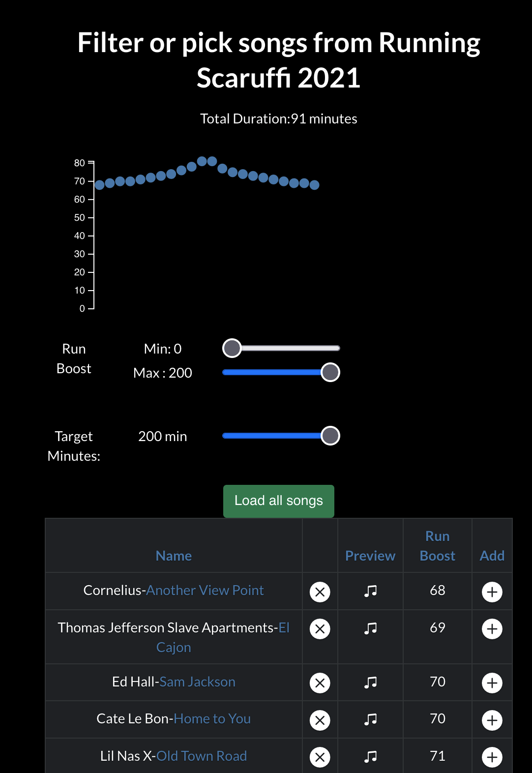Select the highest data point on the chart
The width and height of the screenshot is (532, 773).
[x=202, y=160]
